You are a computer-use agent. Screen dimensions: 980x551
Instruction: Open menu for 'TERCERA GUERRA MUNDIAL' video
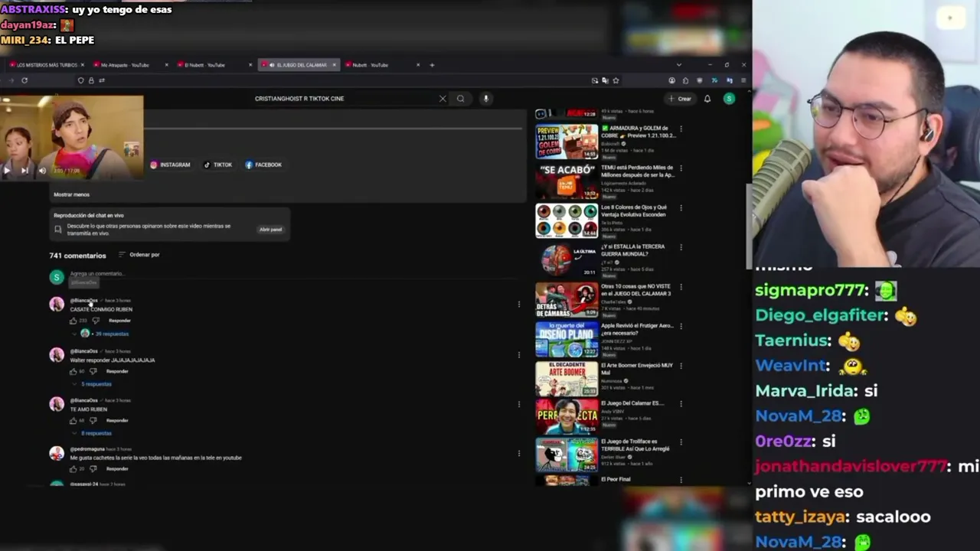[x=681, y=248]
